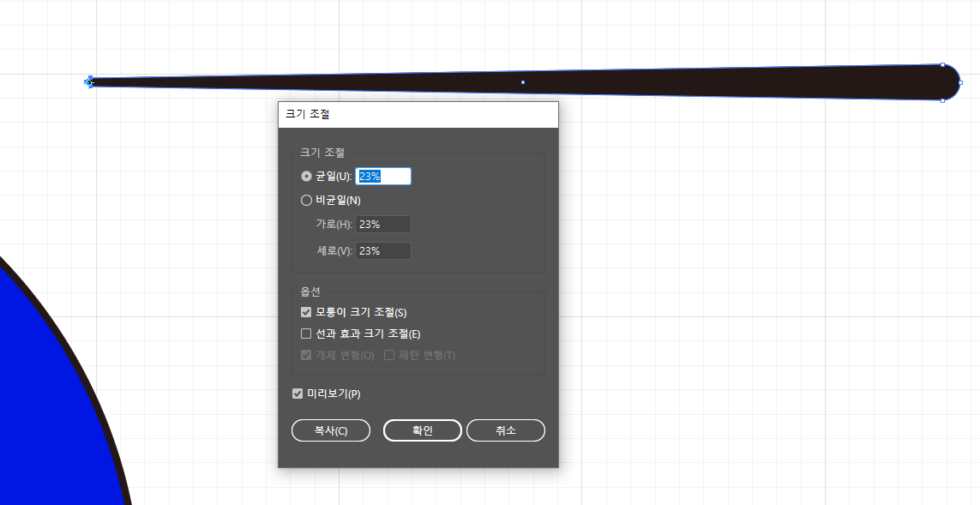
Task: Confirm with the 확인 button
Action: (x=423, y=430)
